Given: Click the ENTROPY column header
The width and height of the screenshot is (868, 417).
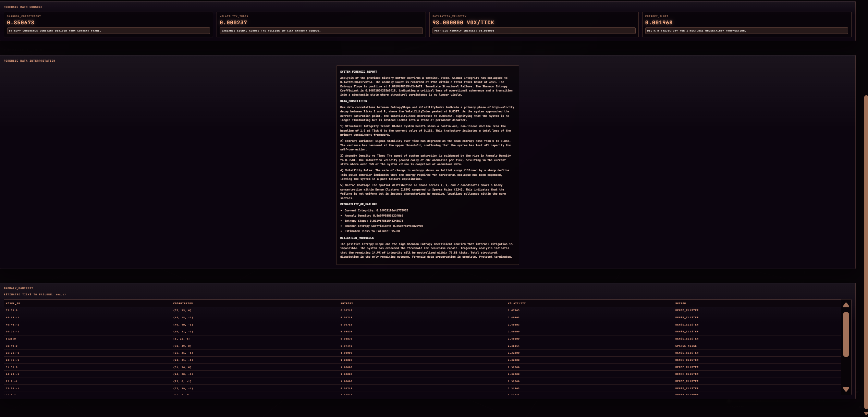Looking at the screenshot, I should click(x=346, y=303).
